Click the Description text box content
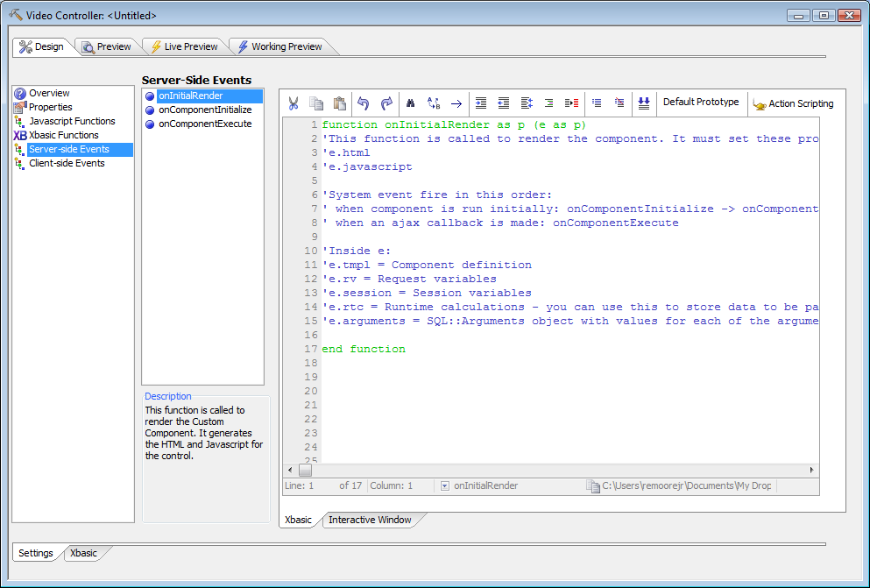870x588 pixels. pos(204,433)
